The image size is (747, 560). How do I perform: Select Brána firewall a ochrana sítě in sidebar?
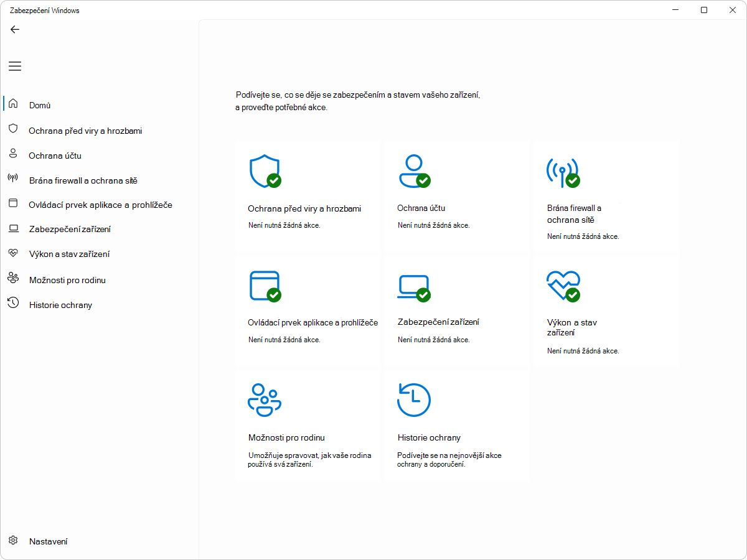83,180
